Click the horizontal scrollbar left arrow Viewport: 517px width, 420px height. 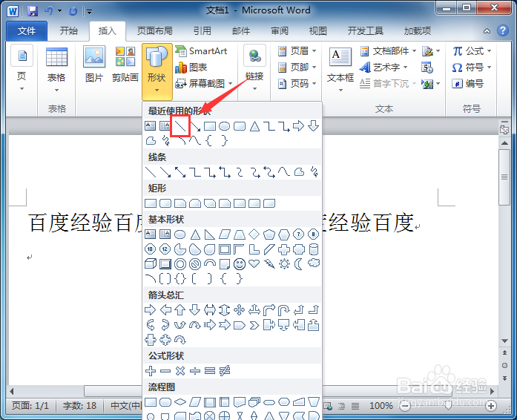12,391
